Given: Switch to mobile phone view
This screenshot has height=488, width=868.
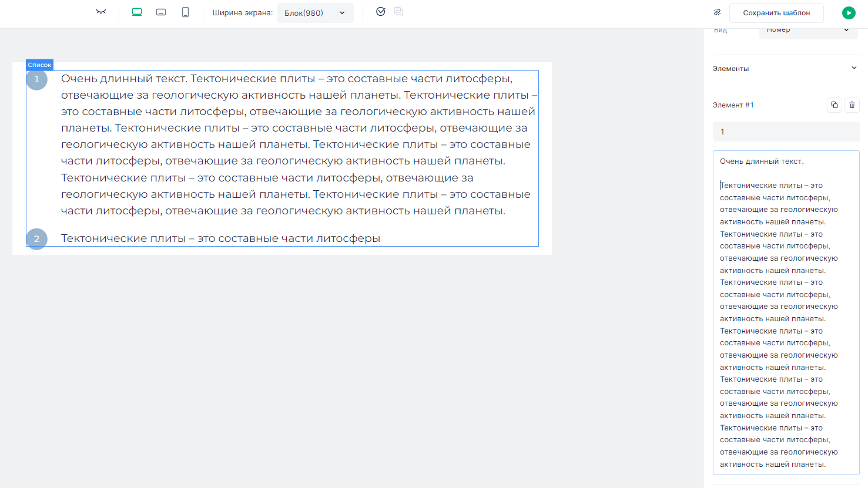Looking at the screenshot, I should click(185, 12).
